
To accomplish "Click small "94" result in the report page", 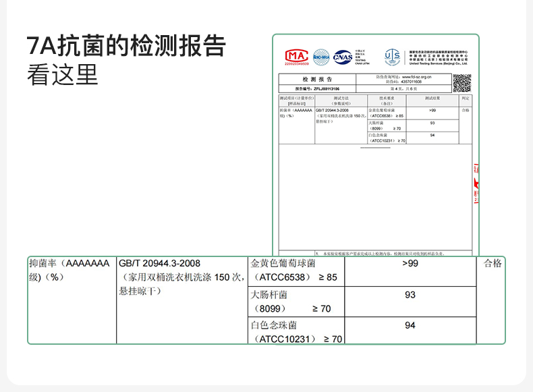I will tap(432, 136).
